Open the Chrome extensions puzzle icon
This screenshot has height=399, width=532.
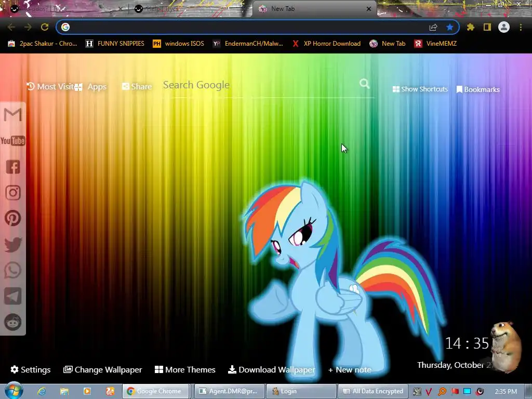pyautogui.click(x=471, y=27)
